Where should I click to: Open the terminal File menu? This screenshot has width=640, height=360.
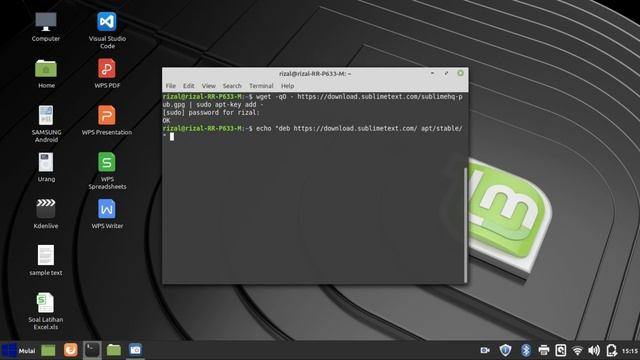point(171,86)
